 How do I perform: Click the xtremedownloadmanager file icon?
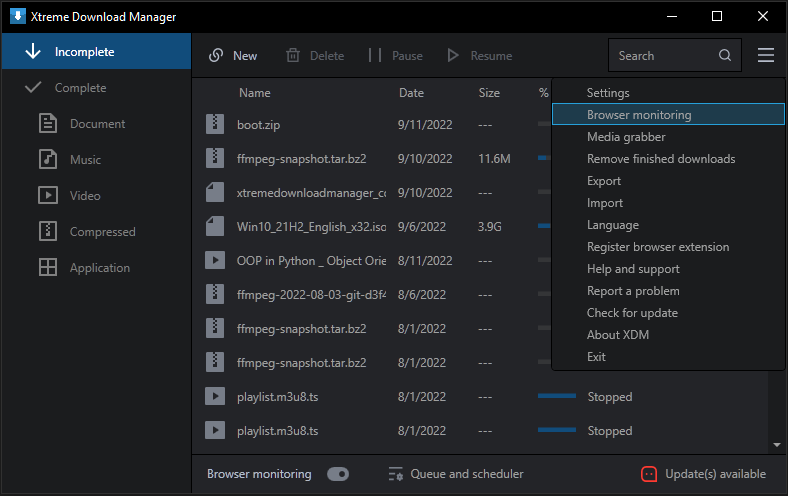pyautogui.click(x=215, y=192)
